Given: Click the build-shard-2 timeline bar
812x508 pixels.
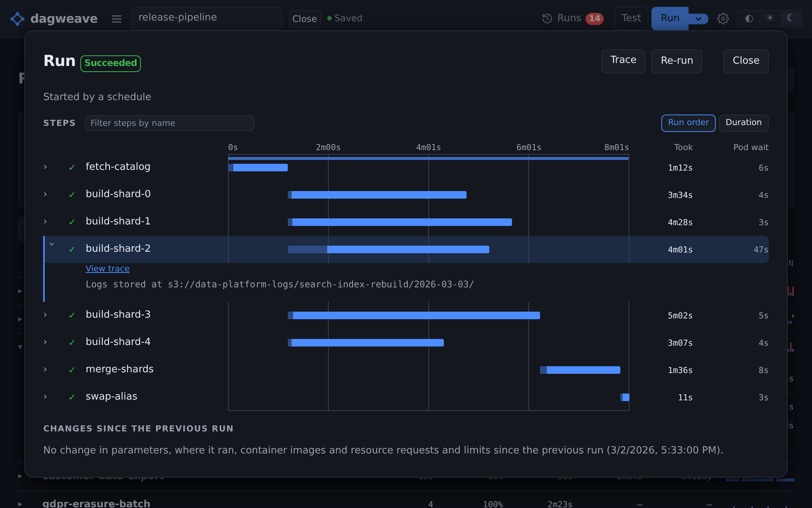Looking at the screenshot, I should (x=389, y=249).
